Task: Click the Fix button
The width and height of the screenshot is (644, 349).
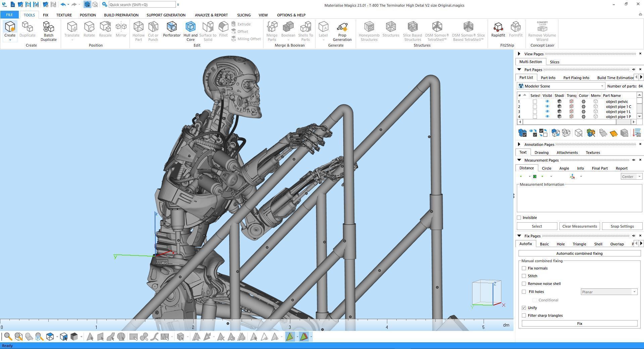Action: [579, 324]
